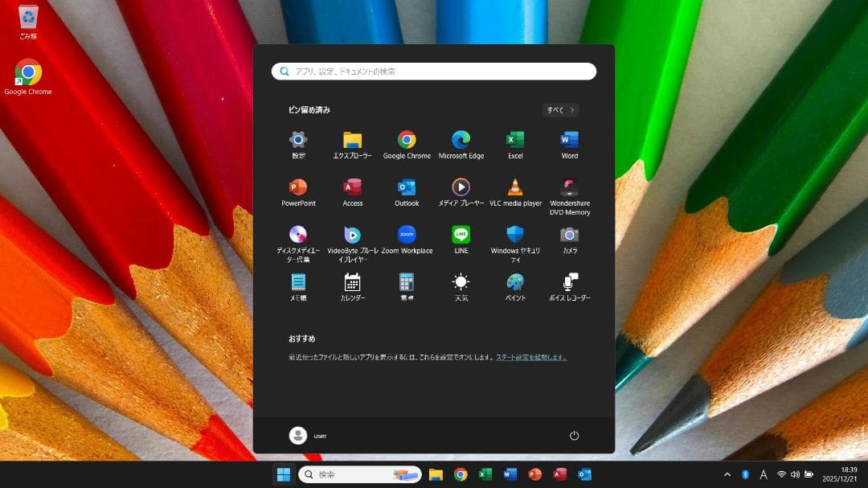Click the user account entry
Image resolution: width=868 pixels, height=488 pixels.
click(x=309, y=435)
